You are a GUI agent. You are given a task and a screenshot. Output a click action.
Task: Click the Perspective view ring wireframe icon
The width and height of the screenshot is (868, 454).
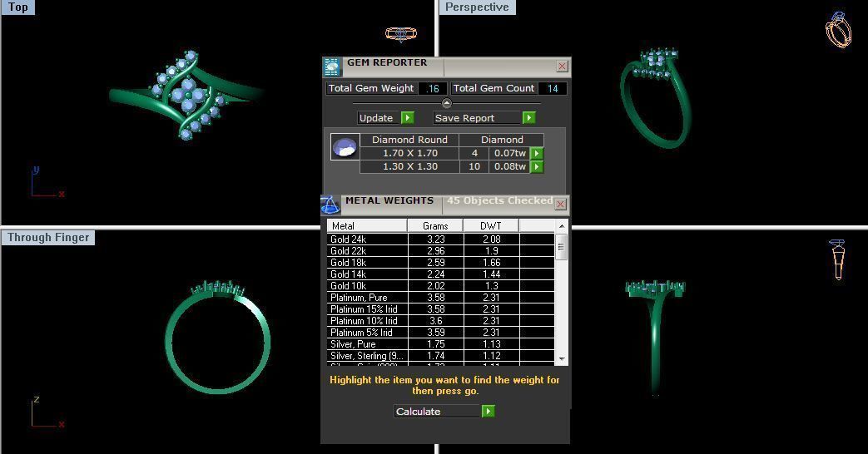tap(838, 31)
